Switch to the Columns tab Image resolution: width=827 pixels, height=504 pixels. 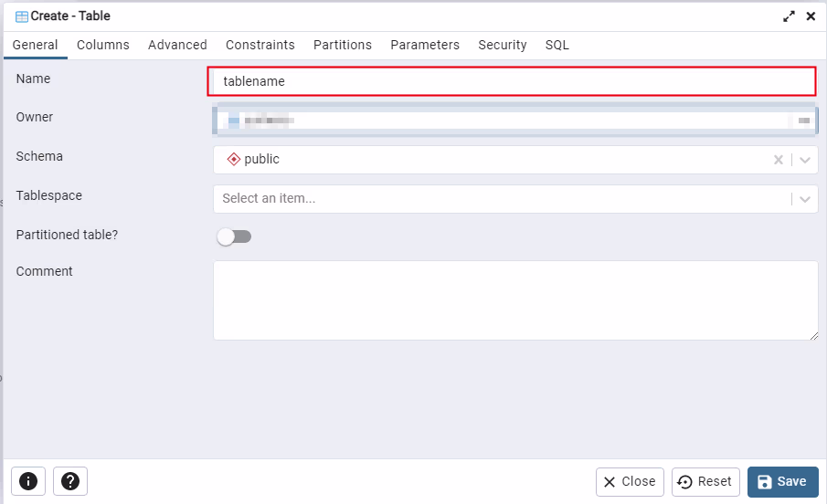click(x=103, y=45)
